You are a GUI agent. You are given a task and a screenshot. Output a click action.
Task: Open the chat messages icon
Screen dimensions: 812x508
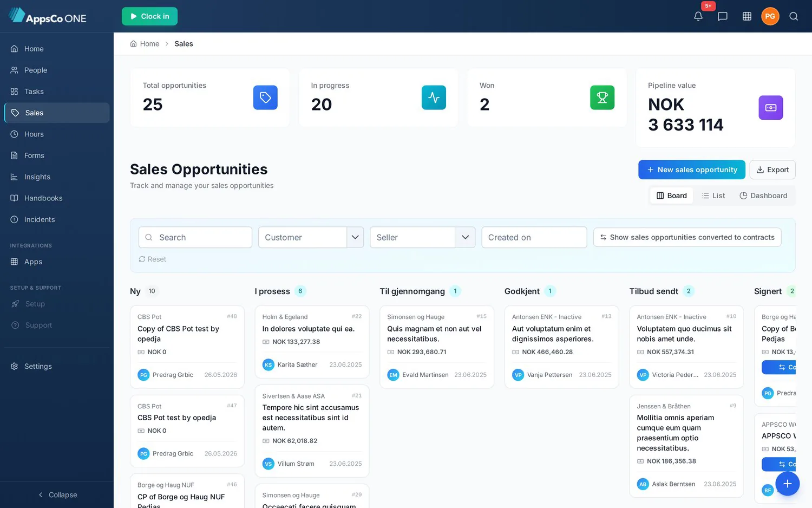[723, 16]
